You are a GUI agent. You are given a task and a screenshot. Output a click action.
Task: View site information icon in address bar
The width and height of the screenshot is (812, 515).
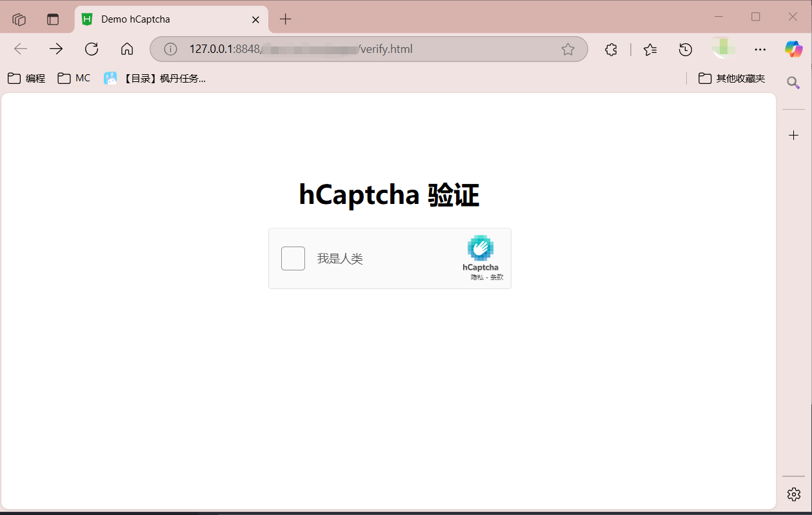pyautogui.click(x=170, y=49)
